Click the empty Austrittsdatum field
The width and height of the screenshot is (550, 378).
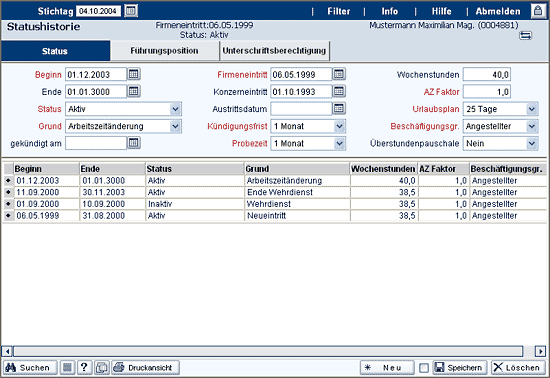click(x=301, y=109)
